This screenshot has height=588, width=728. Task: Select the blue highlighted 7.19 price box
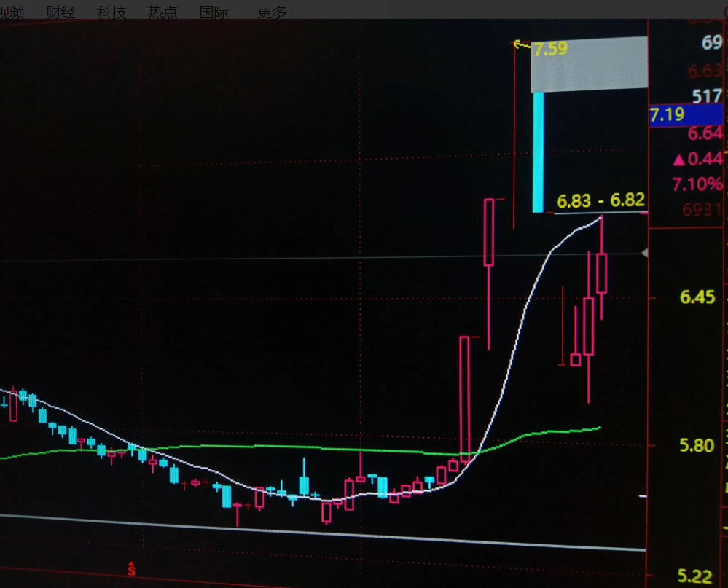coord(685,114)
